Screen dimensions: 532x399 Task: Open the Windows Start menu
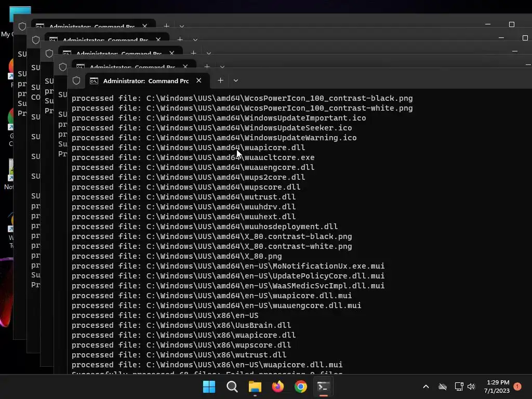point(209,387)
